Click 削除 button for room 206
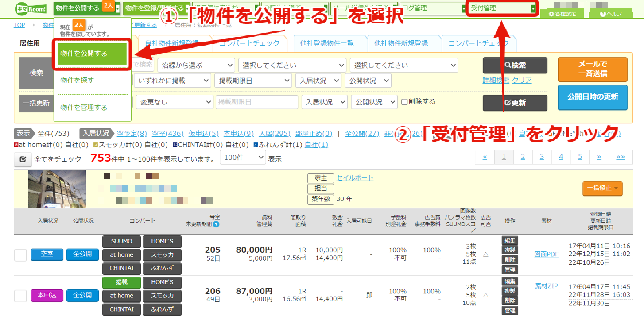The image size is (644, 316). [510, 301]
